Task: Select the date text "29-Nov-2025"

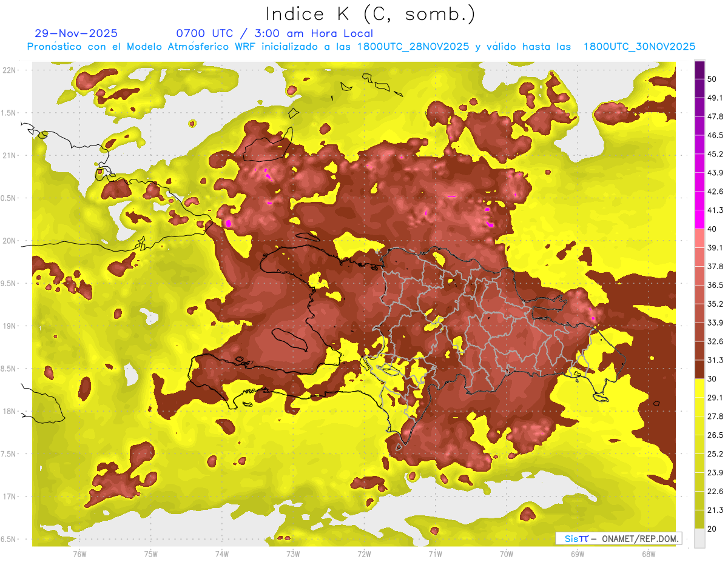Action: pyautogui.click(x=76, y=33)
